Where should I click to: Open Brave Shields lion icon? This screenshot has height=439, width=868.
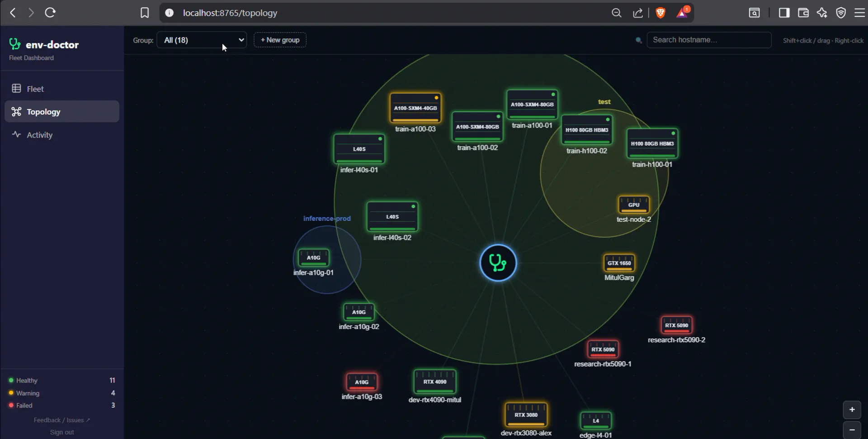660,13
